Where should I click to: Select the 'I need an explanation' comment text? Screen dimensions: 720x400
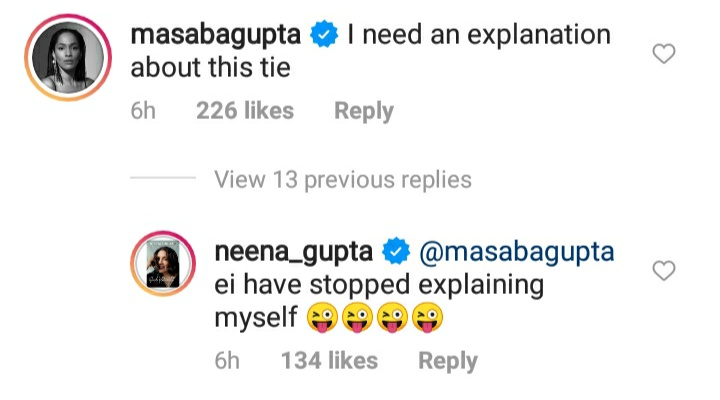pos(478,36)
